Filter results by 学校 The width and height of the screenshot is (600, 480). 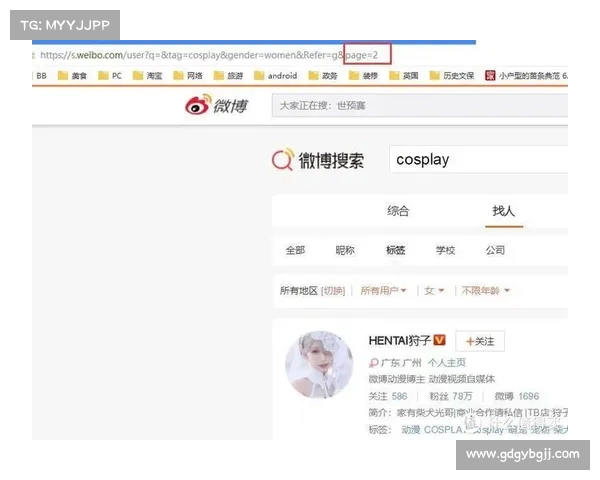[445, 250]
